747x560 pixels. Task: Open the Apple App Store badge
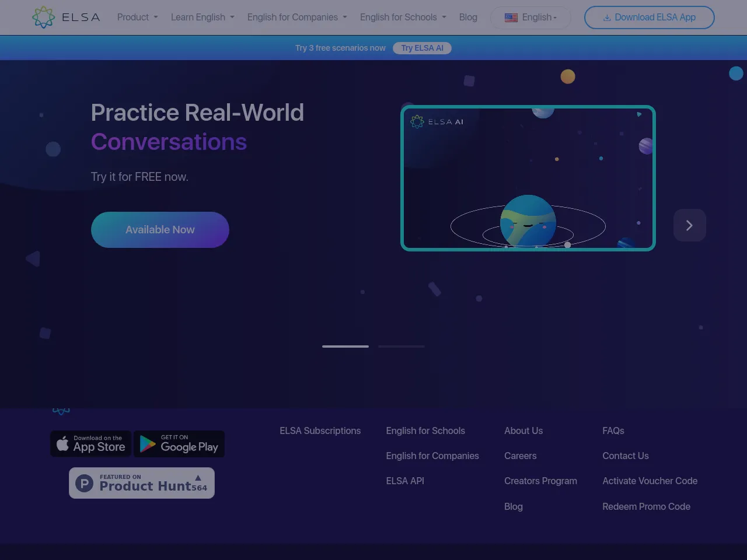click(91, 444)
